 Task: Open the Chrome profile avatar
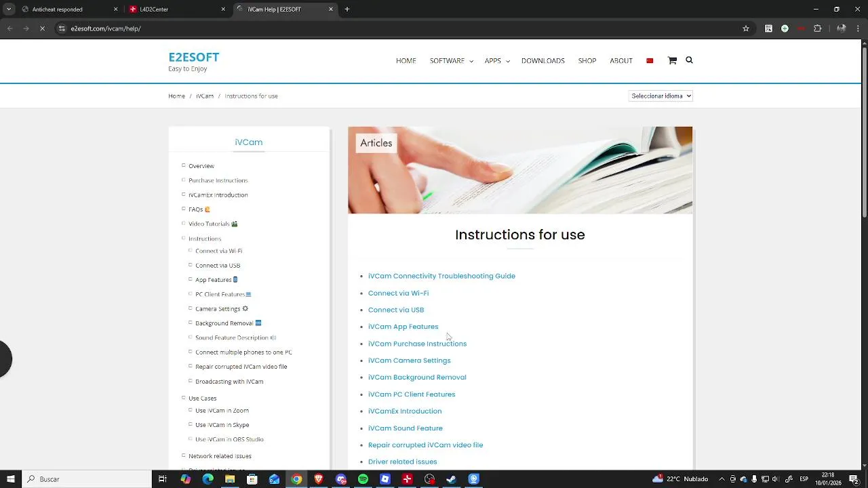pyautogui.click(x=842, y=28)
